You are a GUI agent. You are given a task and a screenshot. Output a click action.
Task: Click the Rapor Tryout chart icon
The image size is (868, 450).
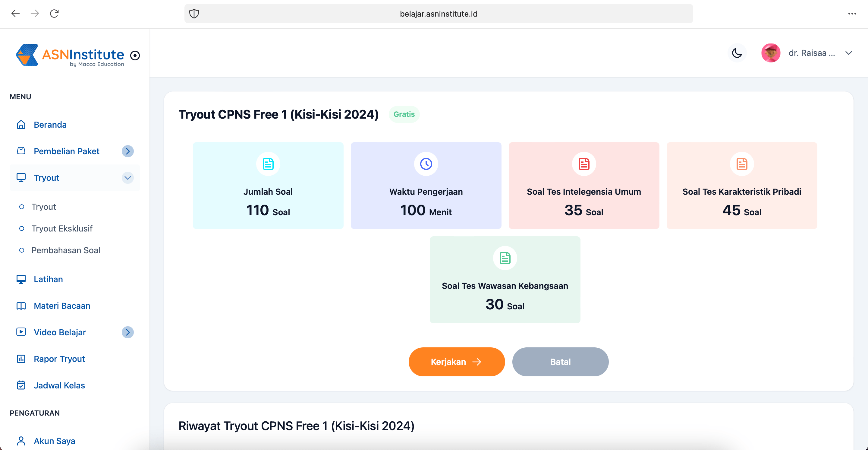(21, 359)
